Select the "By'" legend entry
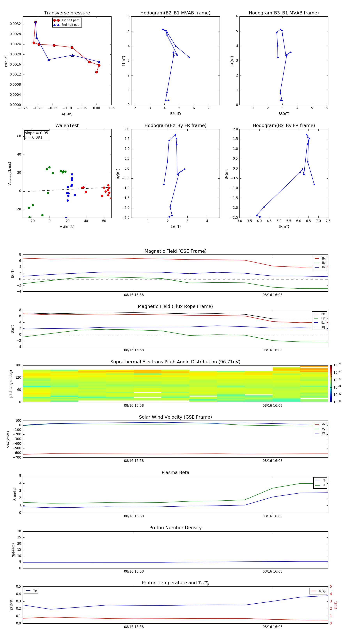This screenshot has width=351, height=644. (320, 318)
